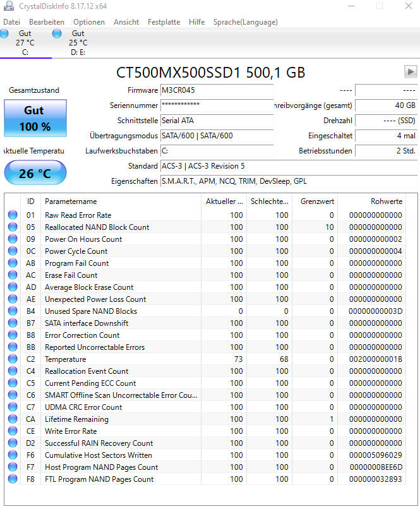Click status orb for Reported Uncorrectable Errors
Screen dimensions: 420x509
point(13,347)
